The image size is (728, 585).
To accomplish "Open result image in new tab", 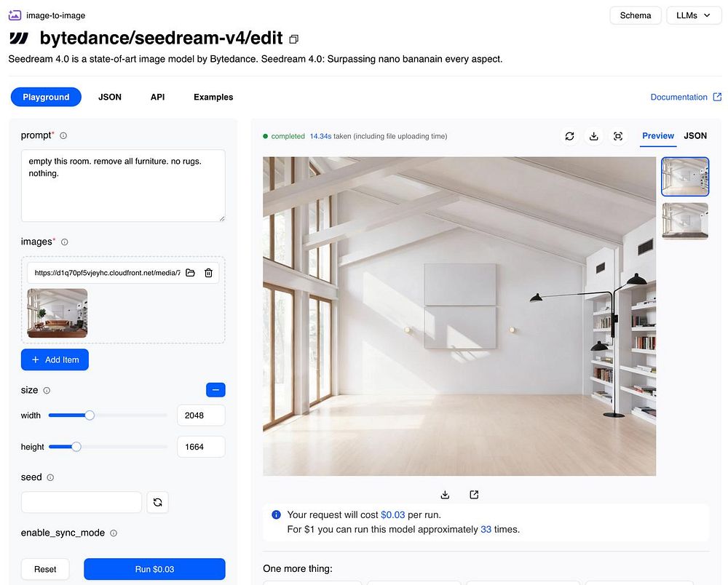I will coord(474,495).
